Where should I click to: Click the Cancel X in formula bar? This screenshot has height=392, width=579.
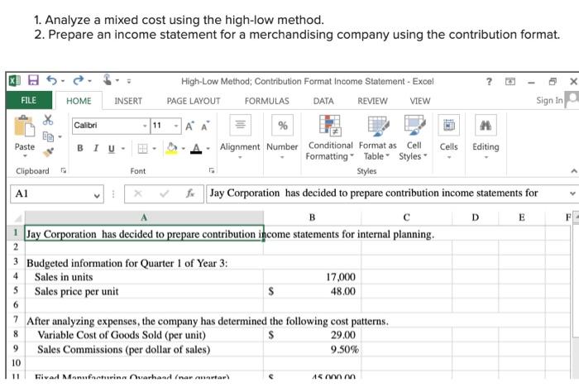138,194
